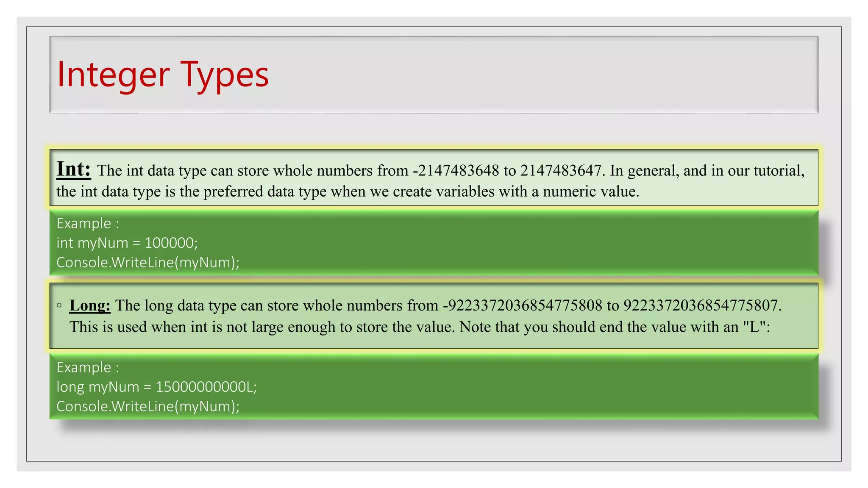Click the number 9223372036854775807
The width and height of the screenshot is (868, 488).
[701, 305]
